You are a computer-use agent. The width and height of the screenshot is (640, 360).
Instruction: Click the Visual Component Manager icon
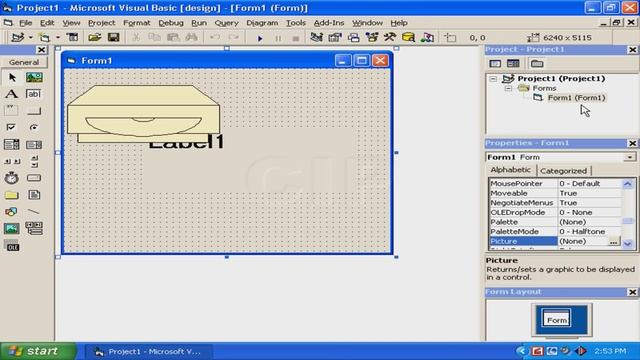(x=427, y=38)
